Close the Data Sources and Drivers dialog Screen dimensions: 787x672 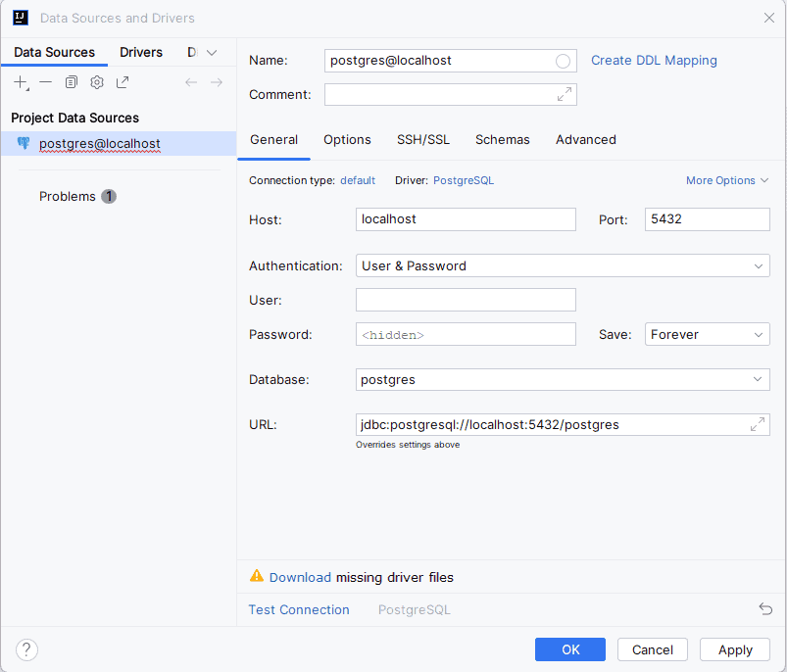(x=769, y=18)
